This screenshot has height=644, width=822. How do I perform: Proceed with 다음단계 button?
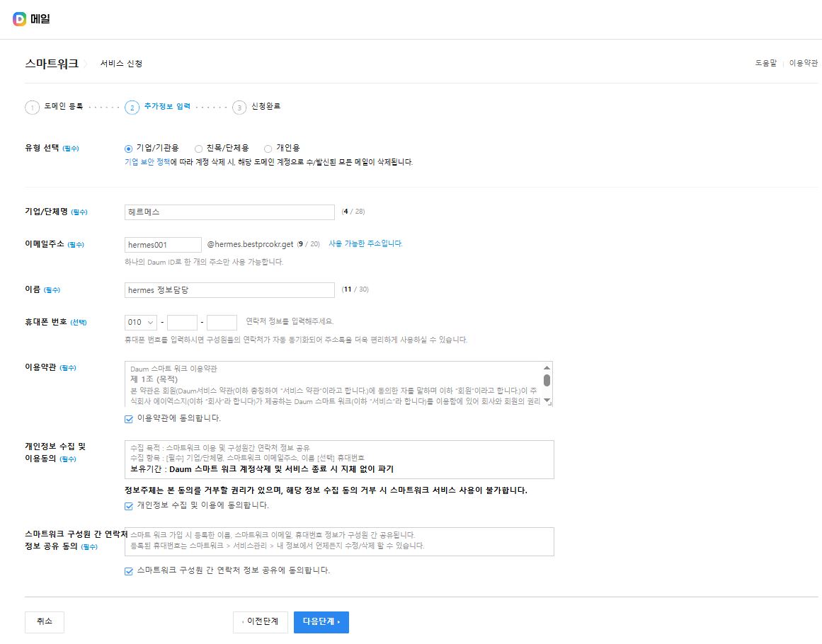(321, 622)
